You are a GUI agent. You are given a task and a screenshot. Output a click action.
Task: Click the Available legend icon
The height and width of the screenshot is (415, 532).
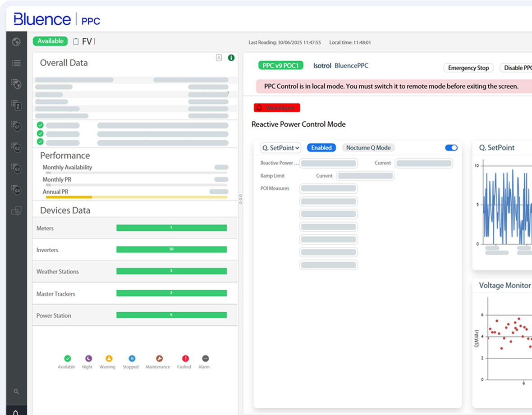(68, 358)
